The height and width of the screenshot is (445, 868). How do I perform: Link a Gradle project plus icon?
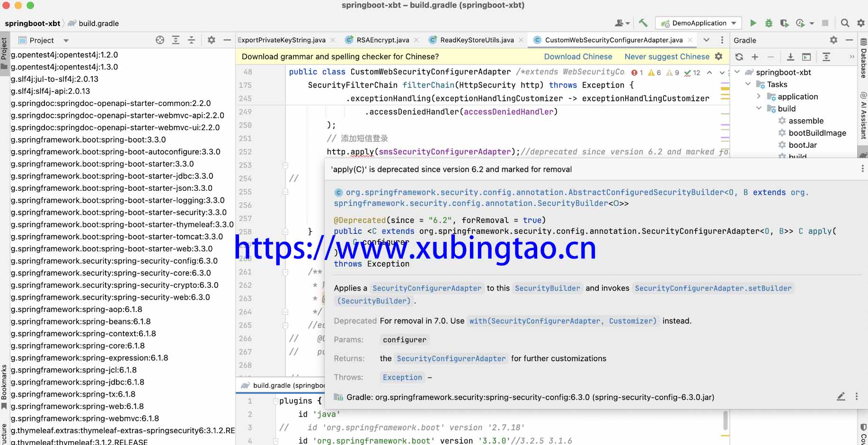[755, 57]
